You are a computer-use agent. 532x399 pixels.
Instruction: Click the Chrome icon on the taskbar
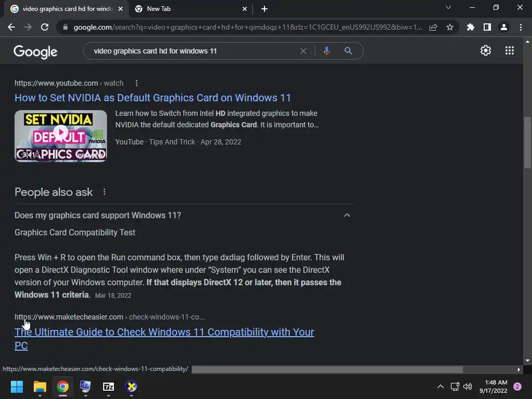click(63, 387)
